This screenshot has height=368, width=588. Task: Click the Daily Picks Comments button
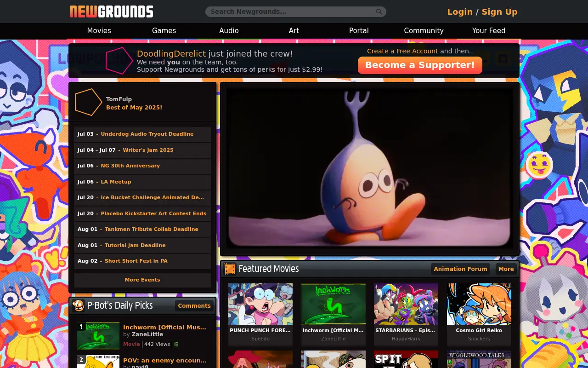[x=194, y=305]
